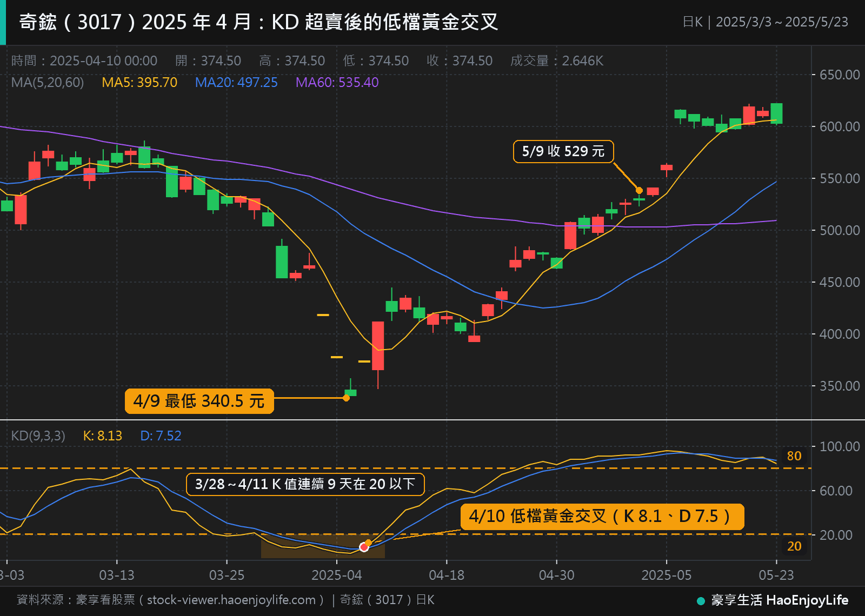Click the 100.00 KD axis label

tap(840, 446)
